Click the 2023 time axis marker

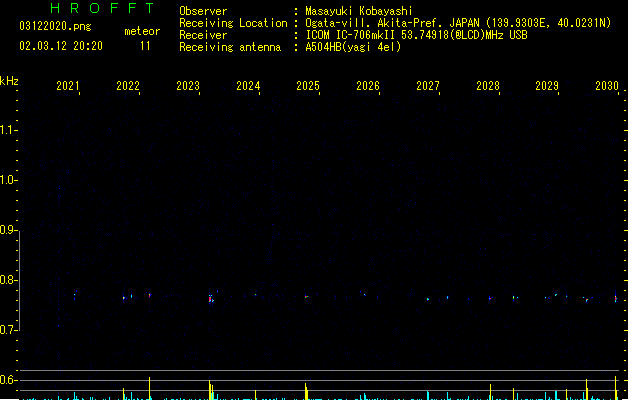click(188, 86)
